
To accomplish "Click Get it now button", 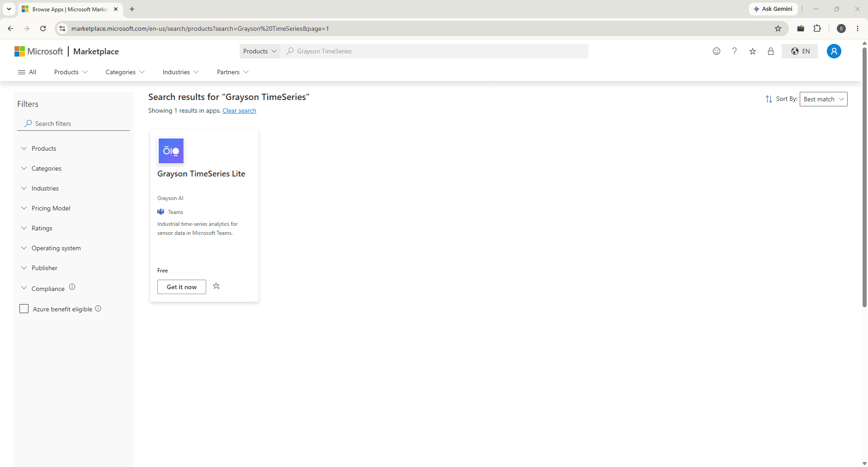I will 182,287.
